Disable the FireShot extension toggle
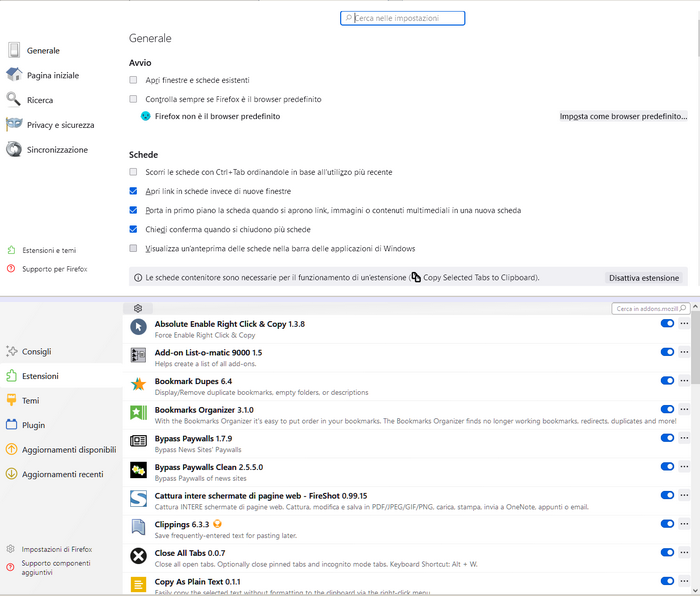This screenshot has width=700, height=596. pos(667,495)
